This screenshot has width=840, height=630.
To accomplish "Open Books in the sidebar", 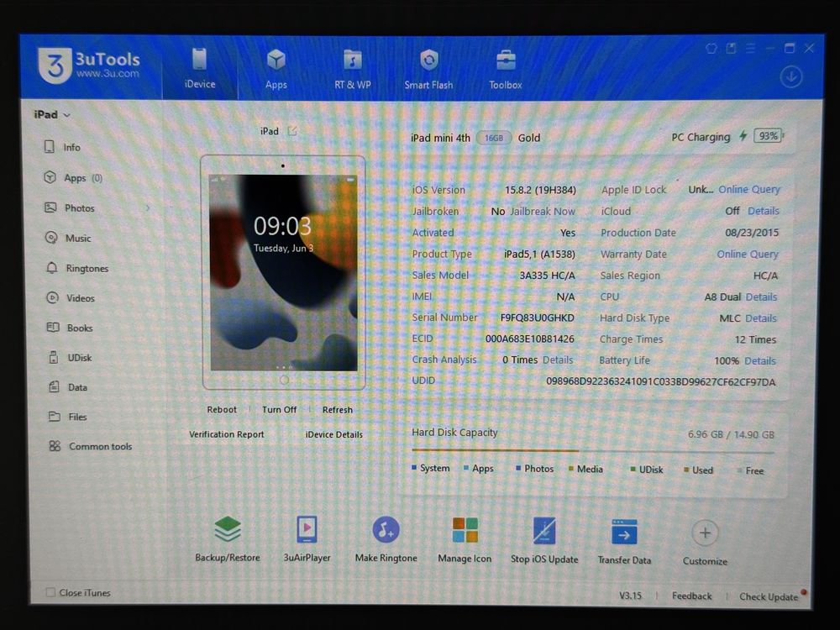I will (69, 328).
